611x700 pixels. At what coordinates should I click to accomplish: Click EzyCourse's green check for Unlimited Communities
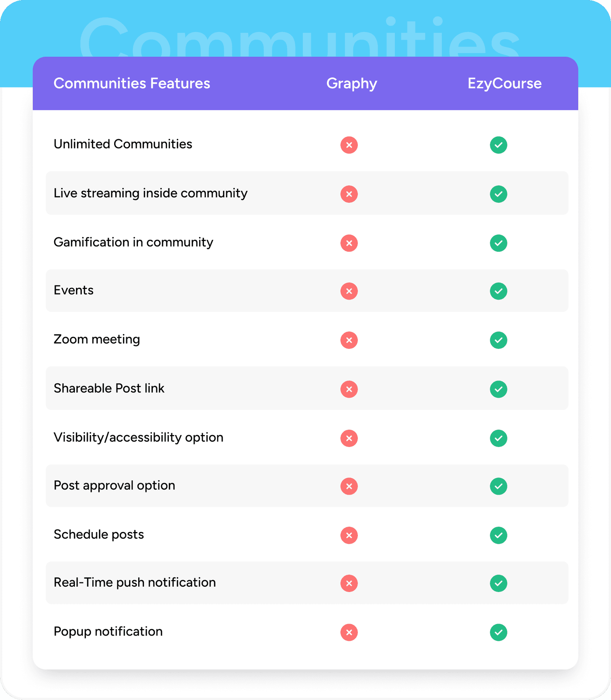(x=498, y=145)
